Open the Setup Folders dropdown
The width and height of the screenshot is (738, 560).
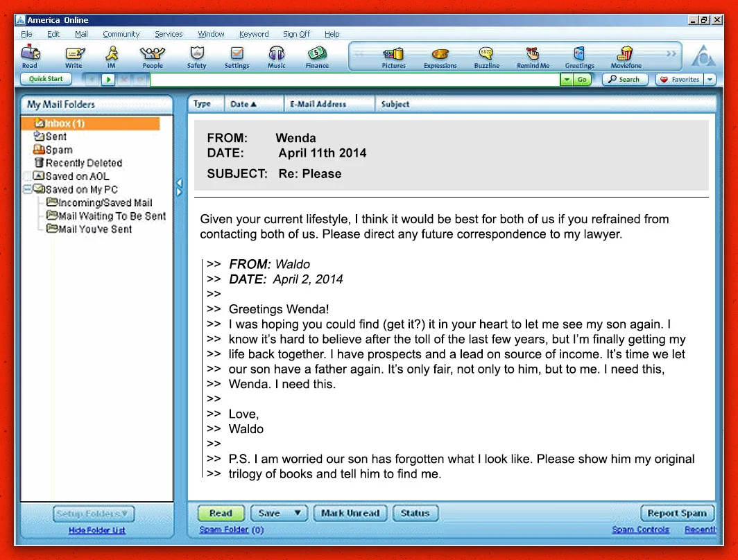point(93,514)
